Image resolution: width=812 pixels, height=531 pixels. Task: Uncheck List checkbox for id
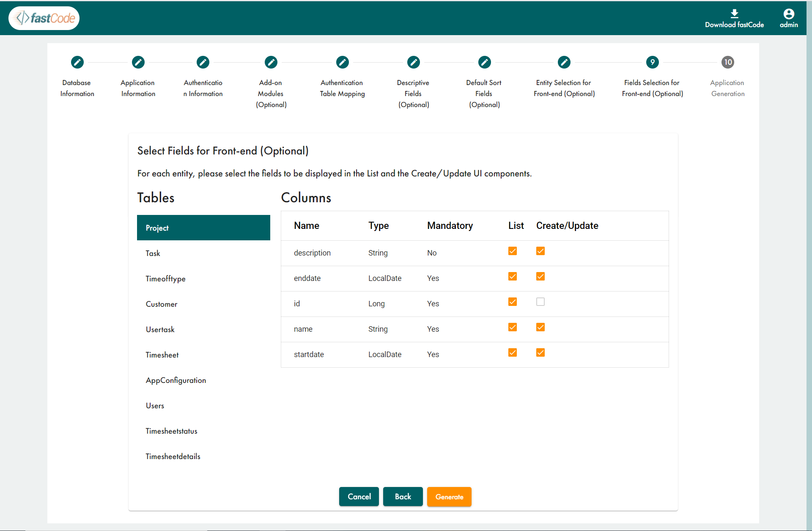(x=513, y=302)
